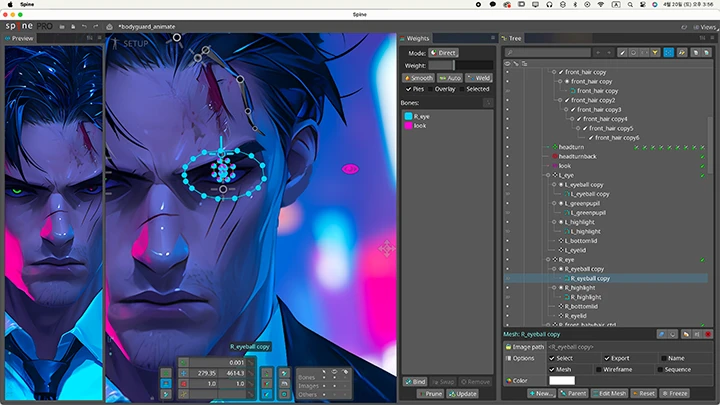
Task: Click the Image path folder icon
Action: (508, 347)
